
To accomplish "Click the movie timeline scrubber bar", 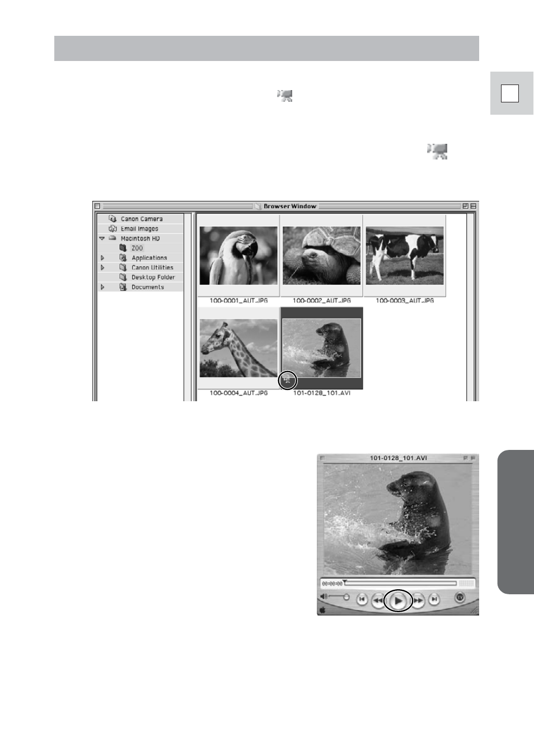I will click(x=401, y=583).
